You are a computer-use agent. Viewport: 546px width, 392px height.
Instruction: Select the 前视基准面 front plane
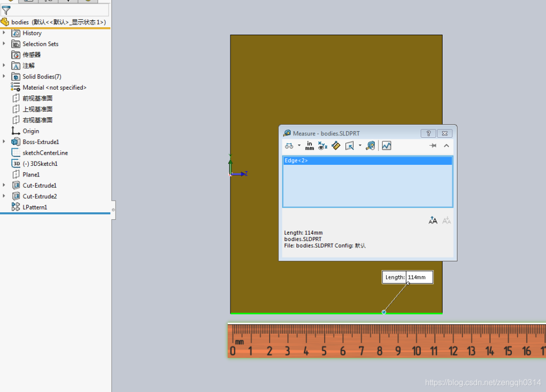[x=32, y=98]
